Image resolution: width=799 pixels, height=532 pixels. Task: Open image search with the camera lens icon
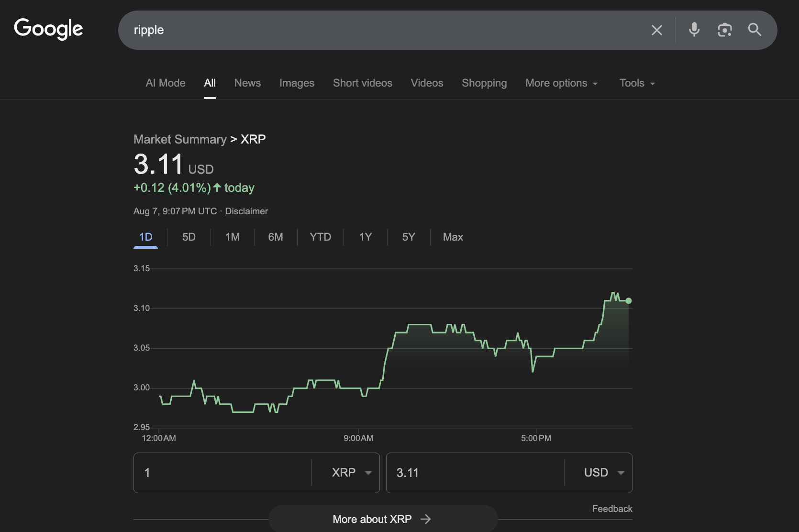pyautogui.click(x=725, y=30)
